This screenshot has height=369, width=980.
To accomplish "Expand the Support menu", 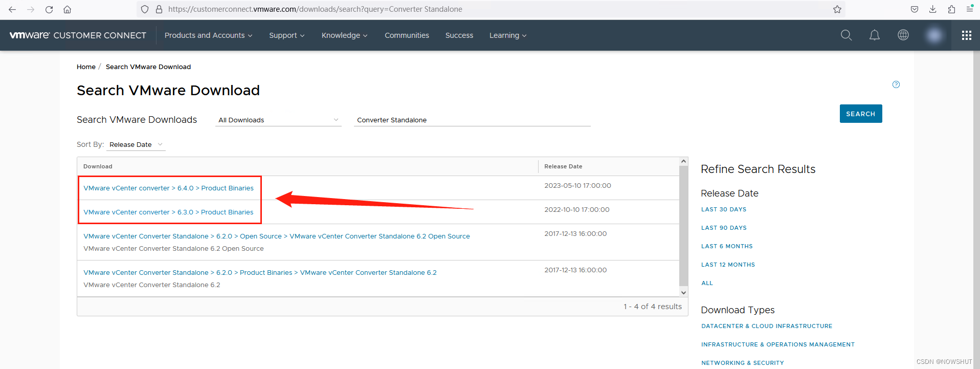I will coord(287,35).
